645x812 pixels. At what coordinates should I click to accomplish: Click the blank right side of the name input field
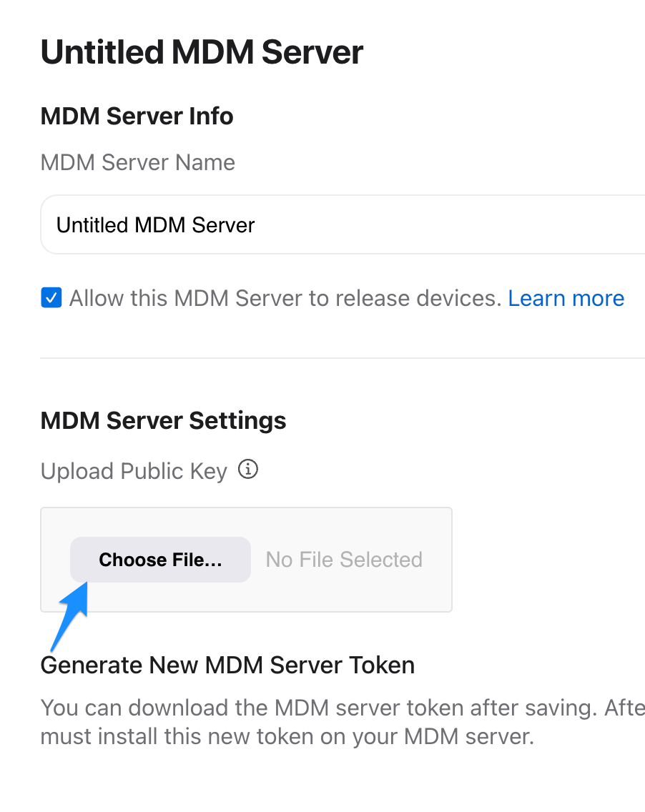(450, 224)
